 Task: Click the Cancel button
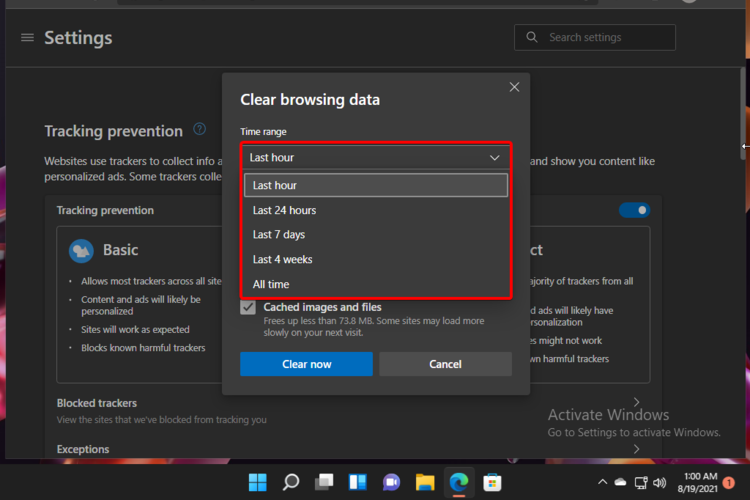445,364
